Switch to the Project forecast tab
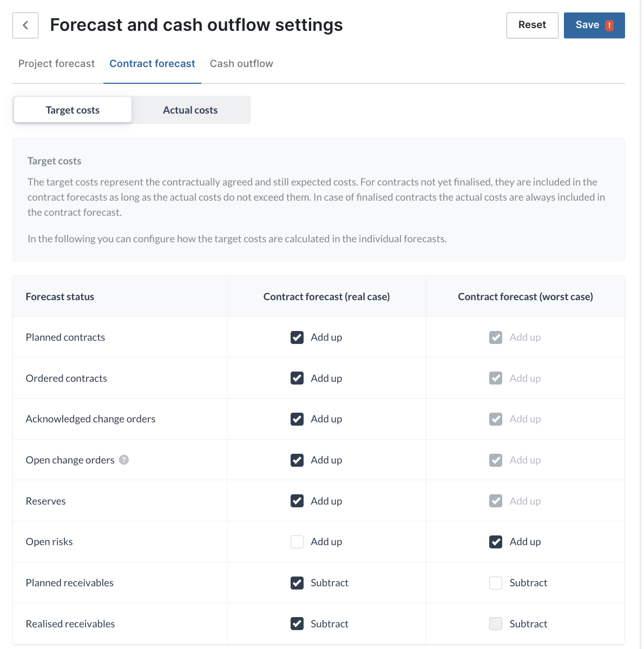The image size is (644, 649). click(56, 64)
